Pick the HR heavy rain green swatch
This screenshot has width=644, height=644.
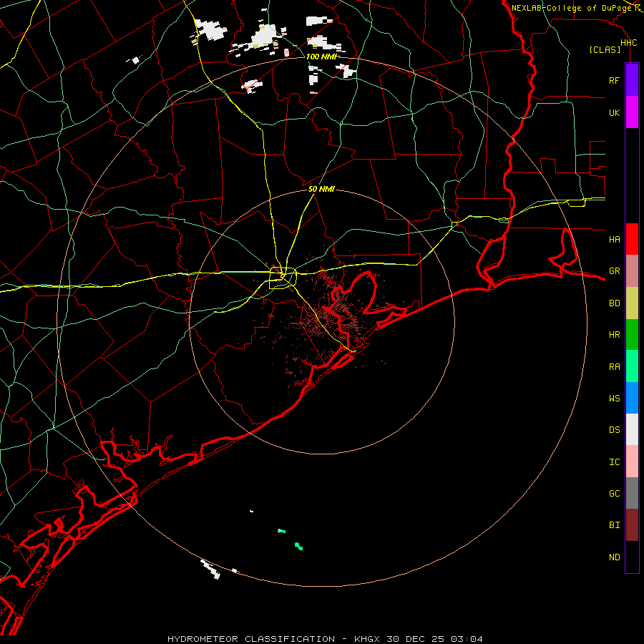[632, 335]
